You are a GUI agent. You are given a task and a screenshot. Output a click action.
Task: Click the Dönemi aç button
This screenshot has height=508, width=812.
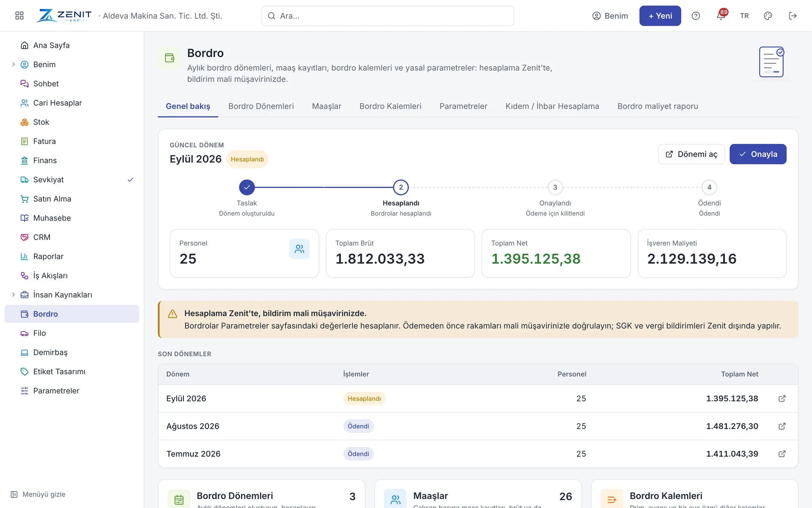pos(691,154)
